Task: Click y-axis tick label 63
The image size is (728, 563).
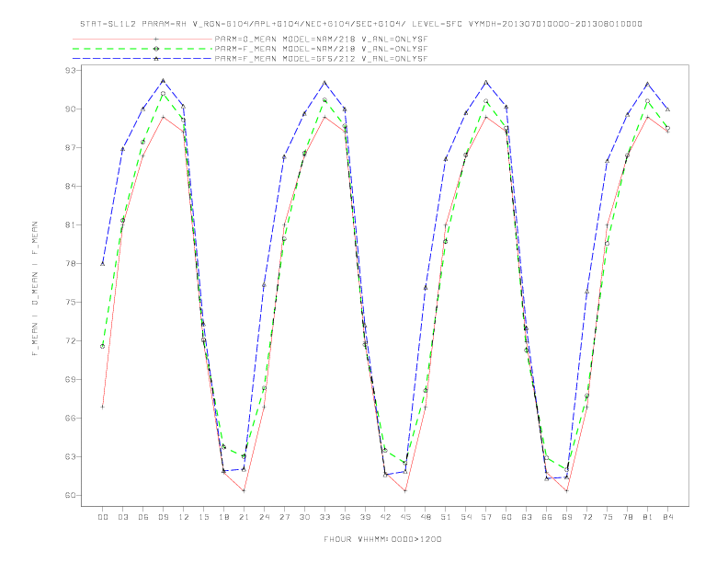Action: coord(70,456)
